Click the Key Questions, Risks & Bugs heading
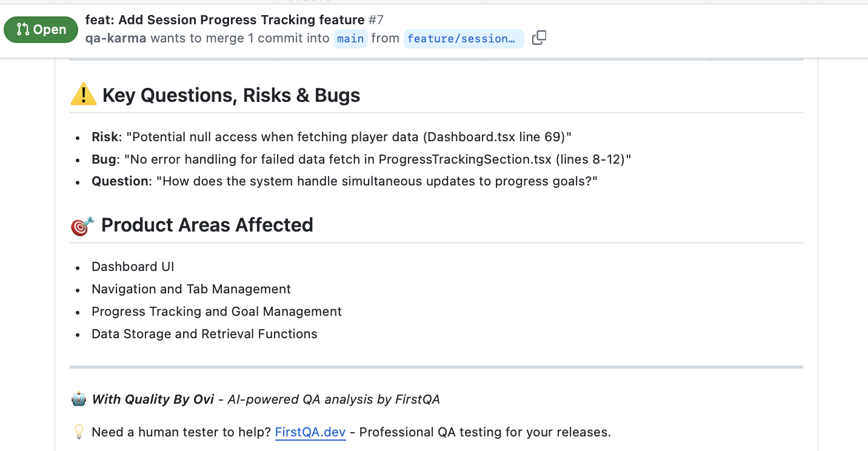The width and height of the screenshot is (868, 451). point(231,95)
